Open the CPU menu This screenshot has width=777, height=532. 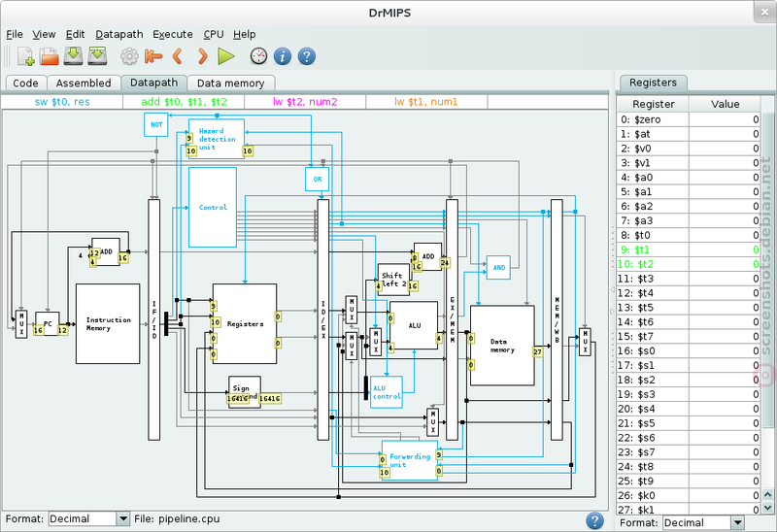(214, 34)
